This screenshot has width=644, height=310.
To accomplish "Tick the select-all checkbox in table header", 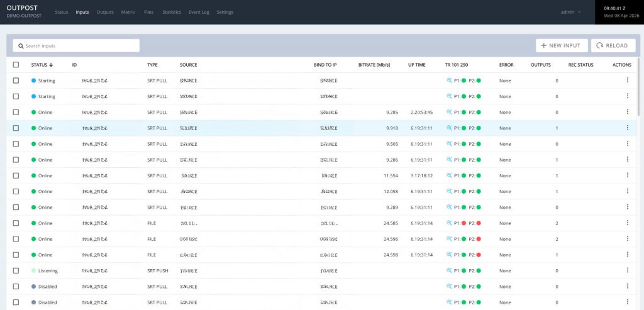I will 16,65.
